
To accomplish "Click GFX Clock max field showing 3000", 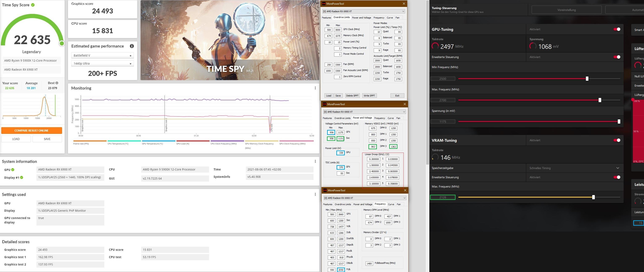I will pos(338,30).
